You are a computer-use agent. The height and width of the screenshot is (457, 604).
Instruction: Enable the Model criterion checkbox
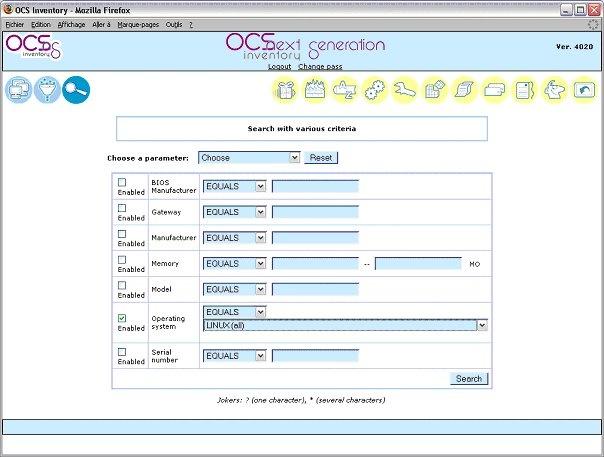(x=122, y=285)
